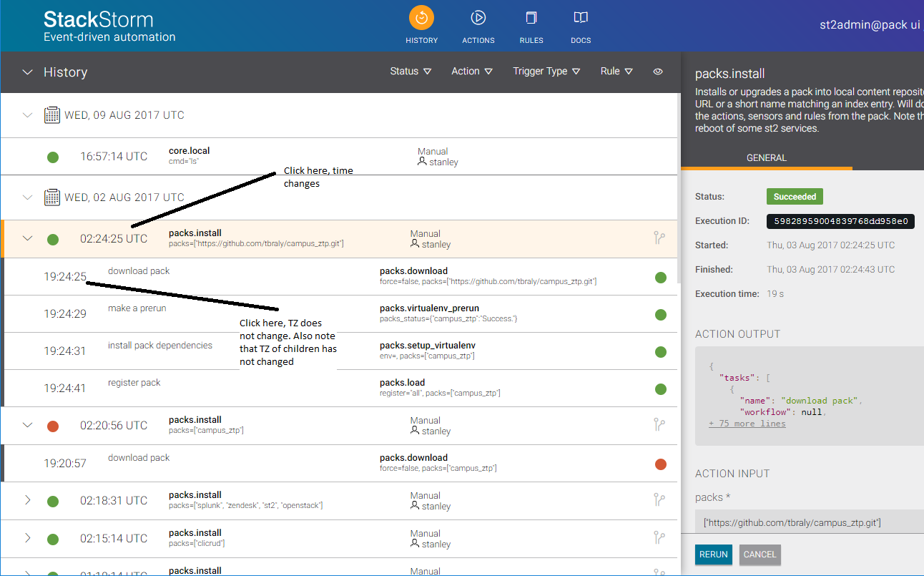Collapse the 02:24:25 packs.install execution
Viewport: 924px width, 576px height.
pos(27,238)
